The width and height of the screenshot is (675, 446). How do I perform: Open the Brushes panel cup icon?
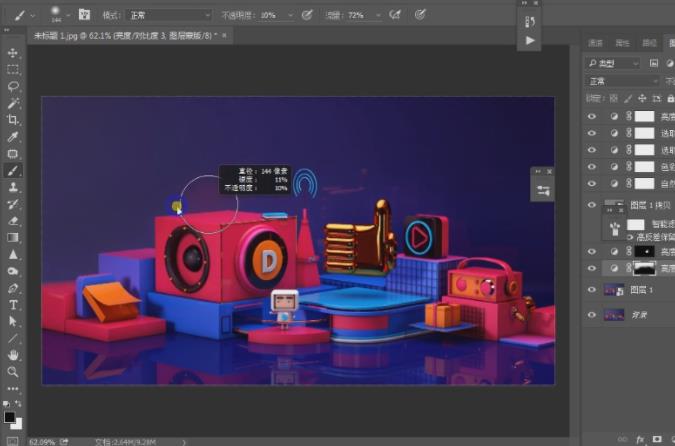point(615,229)
